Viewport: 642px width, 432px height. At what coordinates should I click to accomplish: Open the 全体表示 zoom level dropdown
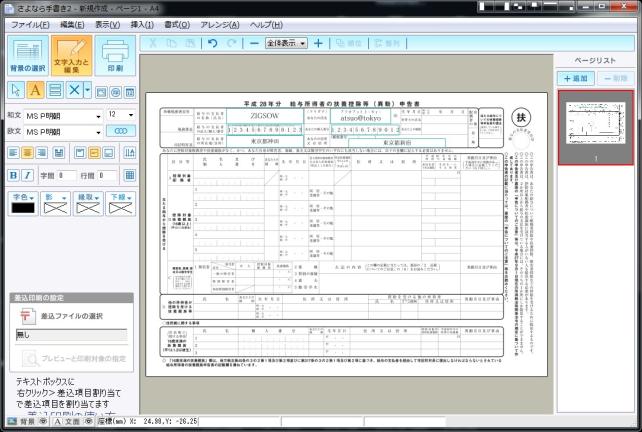coord(286,43)
